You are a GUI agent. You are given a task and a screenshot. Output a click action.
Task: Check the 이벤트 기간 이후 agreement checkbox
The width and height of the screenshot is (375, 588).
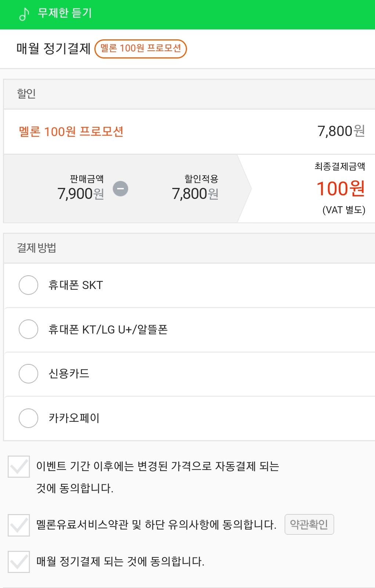click(19, 467)
